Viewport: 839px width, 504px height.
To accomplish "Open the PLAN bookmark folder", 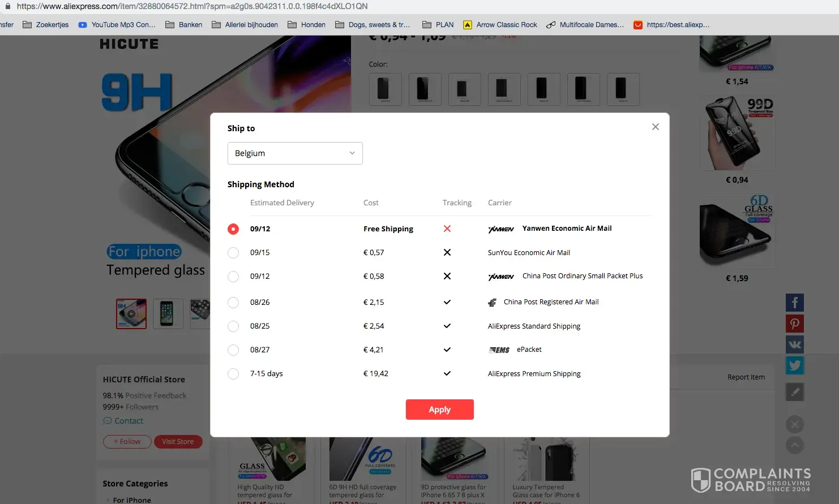I will pos(438,25).
